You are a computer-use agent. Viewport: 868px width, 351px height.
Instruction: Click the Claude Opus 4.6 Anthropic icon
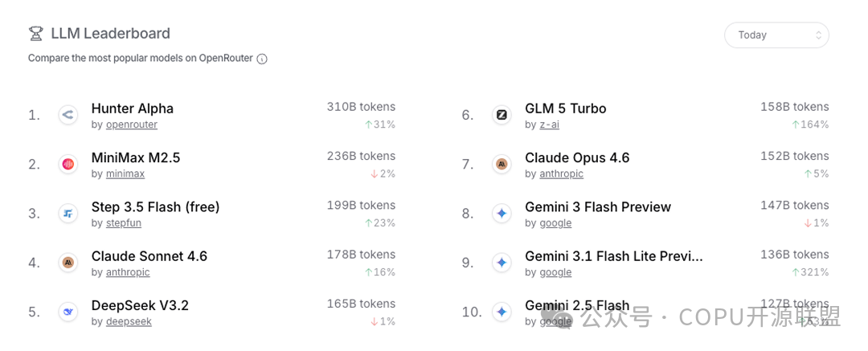coord(502,164)
